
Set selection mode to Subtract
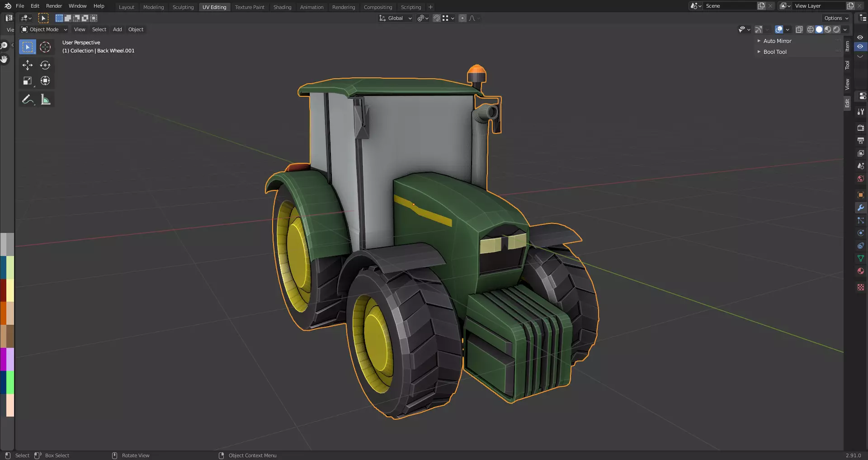coord(76,18)
